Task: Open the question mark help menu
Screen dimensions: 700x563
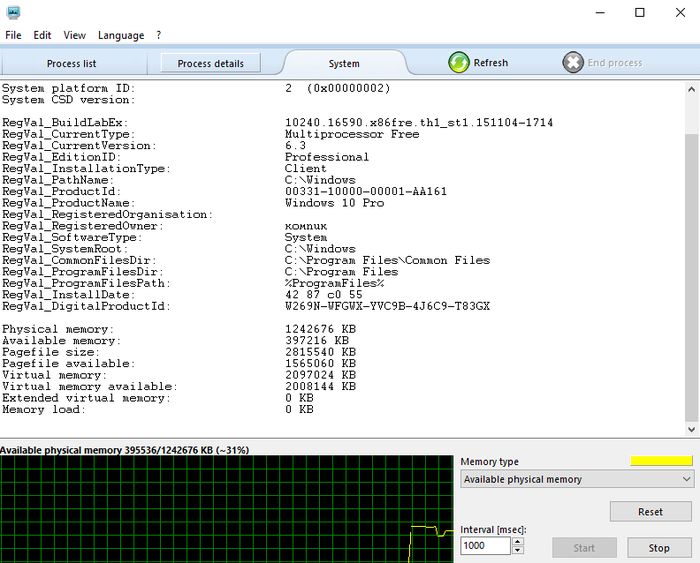Action: pyautogui.click(x=158, y=35)
